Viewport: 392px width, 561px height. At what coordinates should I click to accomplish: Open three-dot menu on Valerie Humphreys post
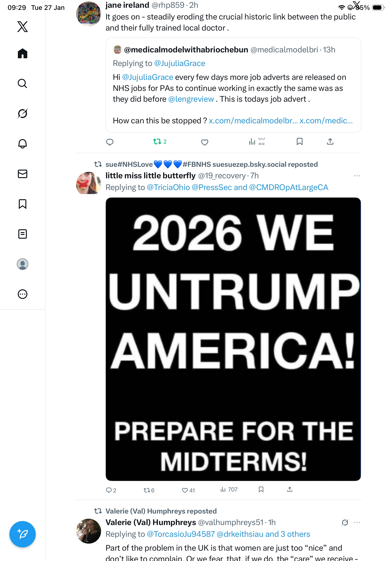(357, 522)
